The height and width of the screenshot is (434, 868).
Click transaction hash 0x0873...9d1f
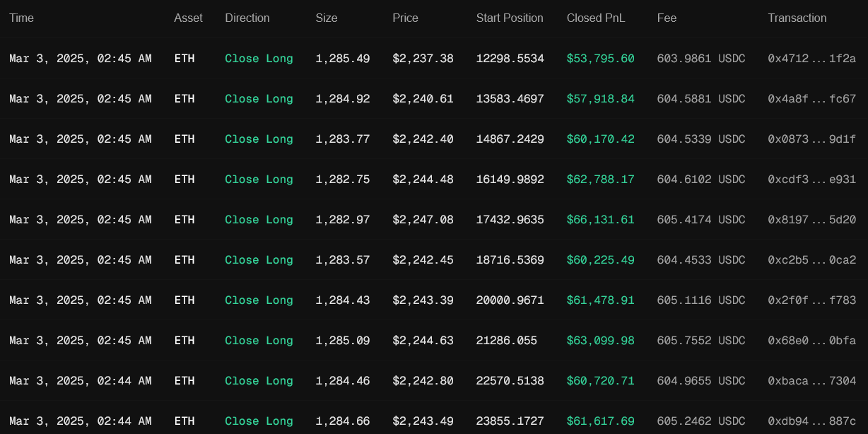point(811,139)
